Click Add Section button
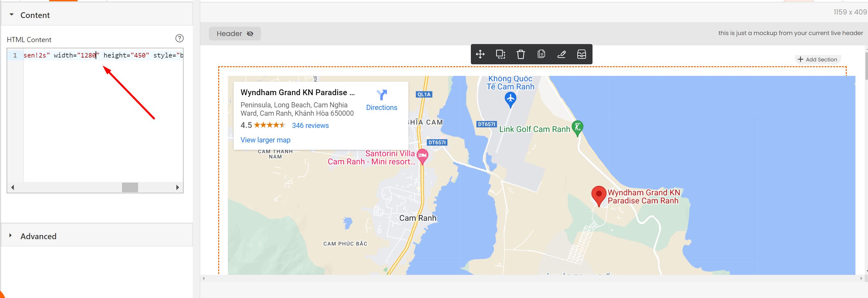This screenshot has width=868, height=298. 817,59
